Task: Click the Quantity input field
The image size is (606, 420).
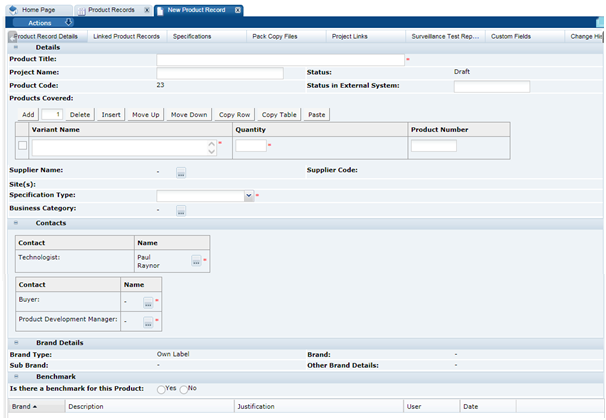Action: pyautogui.click(x=251, y=146)
